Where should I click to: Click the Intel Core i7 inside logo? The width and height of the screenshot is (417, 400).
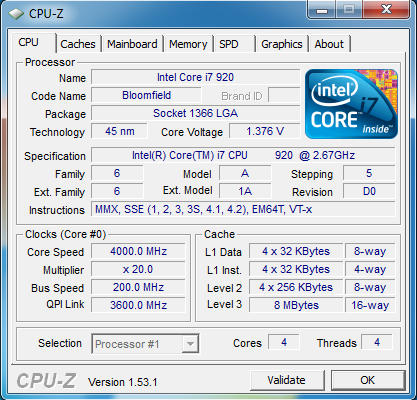click(352, 104)
